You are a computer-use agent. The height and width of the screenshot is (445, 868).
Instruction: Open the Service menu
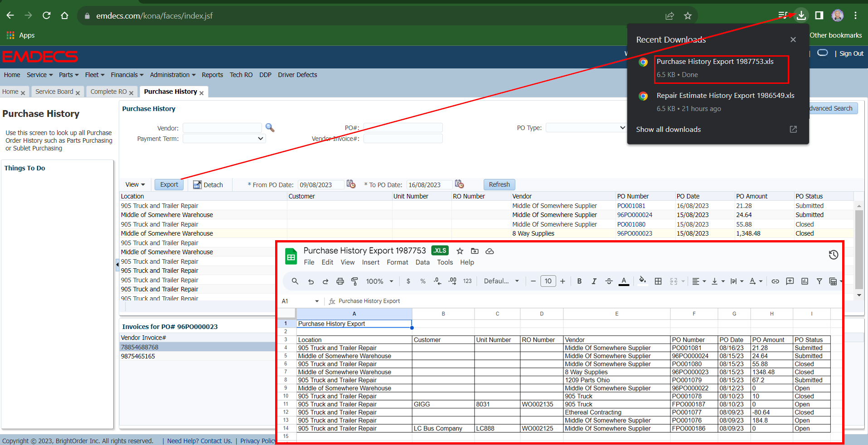(39, 75)
